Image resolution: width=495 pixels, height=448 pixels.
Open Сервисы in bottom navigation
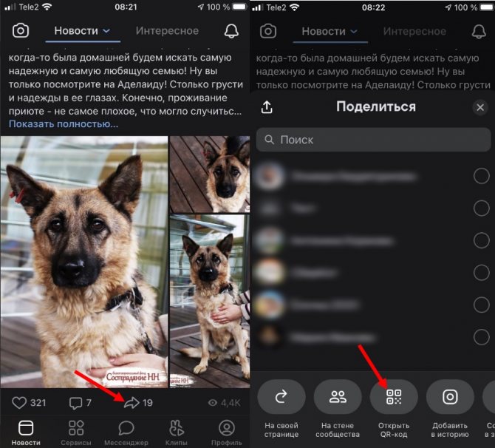click(x=76, y=432)
